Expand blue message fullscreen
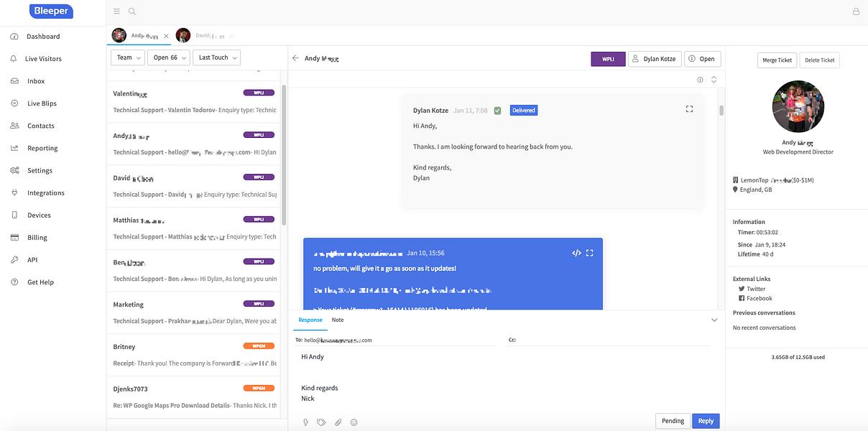This screenshot has width=868, height=431. tap(590, 253)
